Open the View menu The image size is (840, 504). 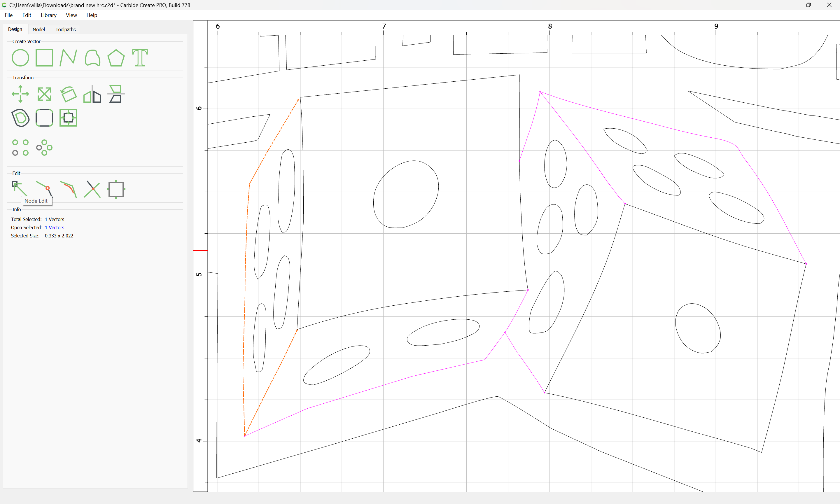(x=71, y=15)
